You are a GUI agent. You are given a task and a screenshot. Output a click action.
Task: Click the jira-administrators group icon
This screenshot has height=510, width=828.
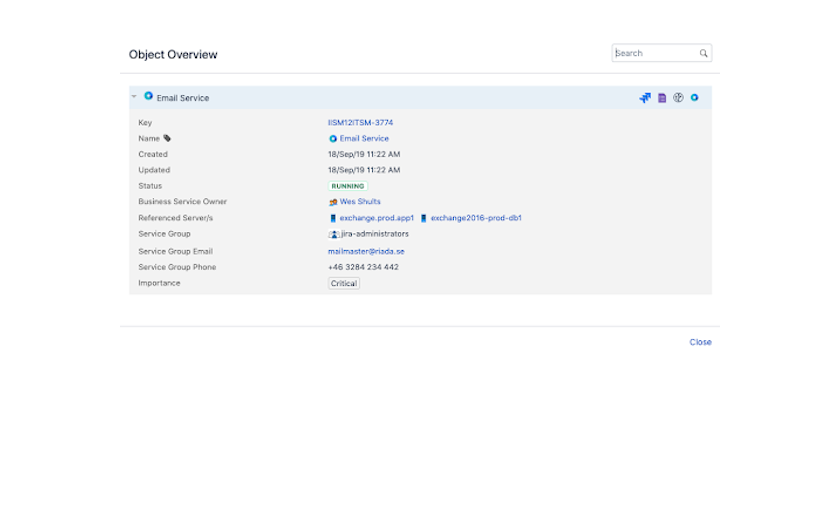click(x=333, y=234)
